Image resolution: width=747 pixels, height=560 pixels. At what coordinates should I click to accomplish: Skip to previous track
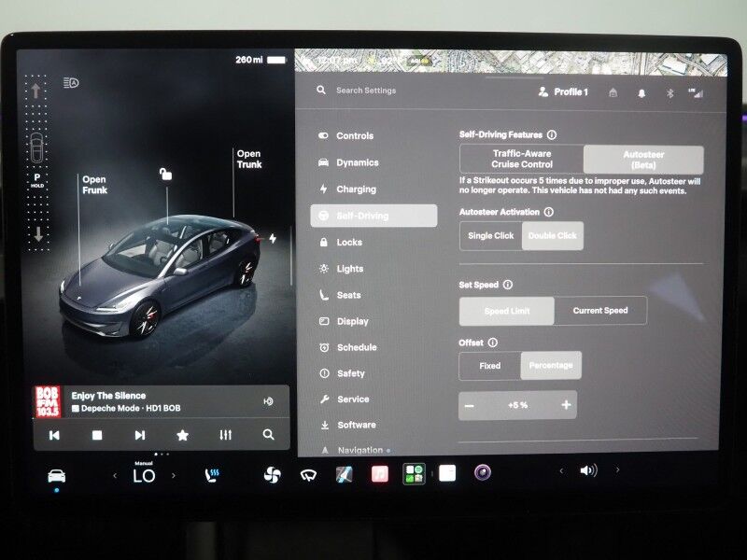click(x=54, y=435)
